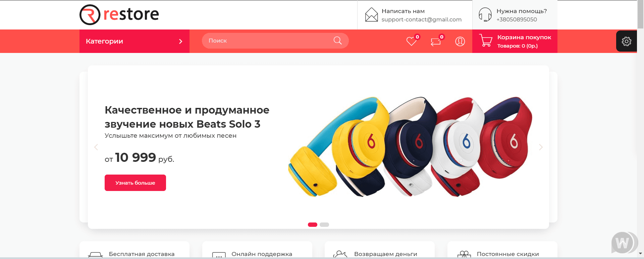Click the money return icon
The width and height of the screenshot is (644, 259).
point(340,254)
